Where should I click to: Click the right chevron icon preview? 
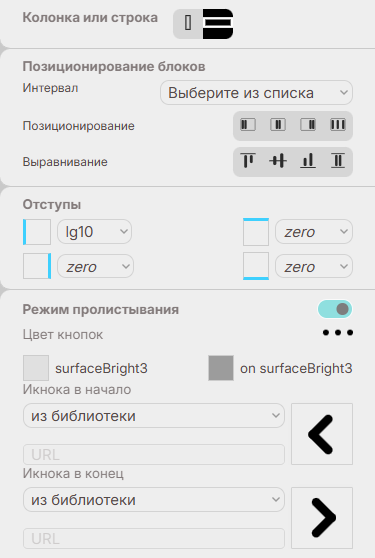pyautogui.click(x=322, y=518)
